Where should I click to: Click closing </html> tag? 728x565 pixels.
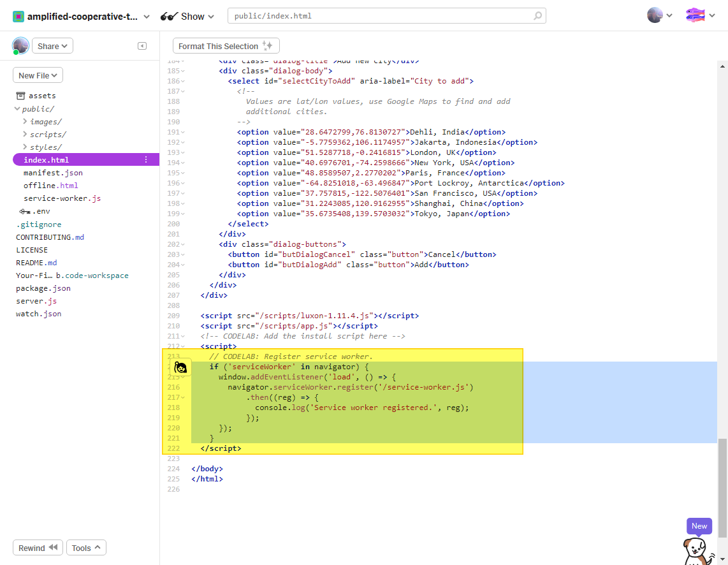click(x=207, y=479)
